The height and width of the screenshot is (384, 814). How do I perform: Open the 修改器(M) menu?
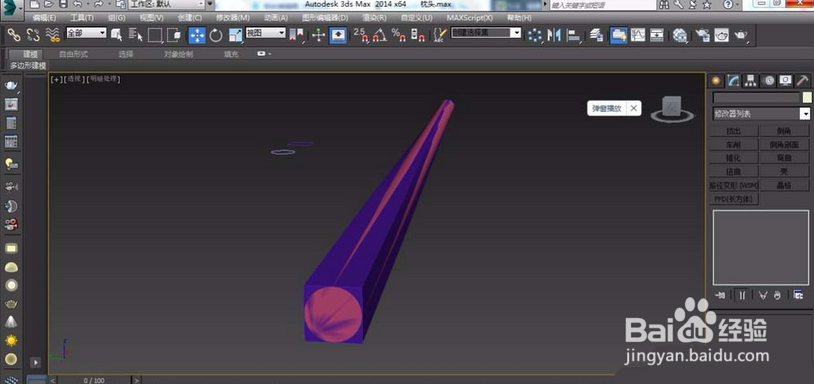tap(233, 18)
